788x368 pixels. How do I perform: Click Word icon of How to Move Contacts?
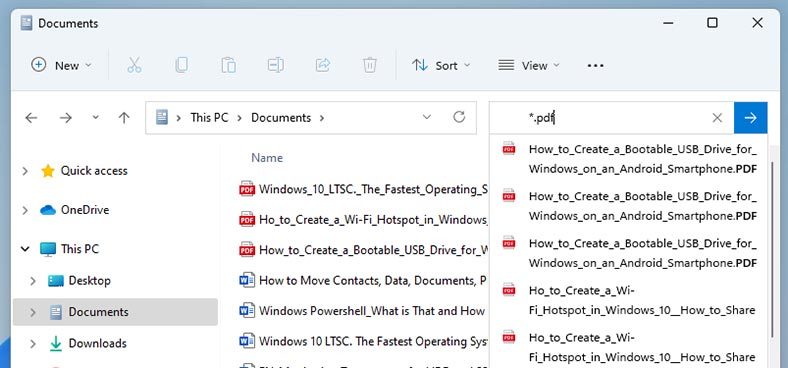pos(247,281)
